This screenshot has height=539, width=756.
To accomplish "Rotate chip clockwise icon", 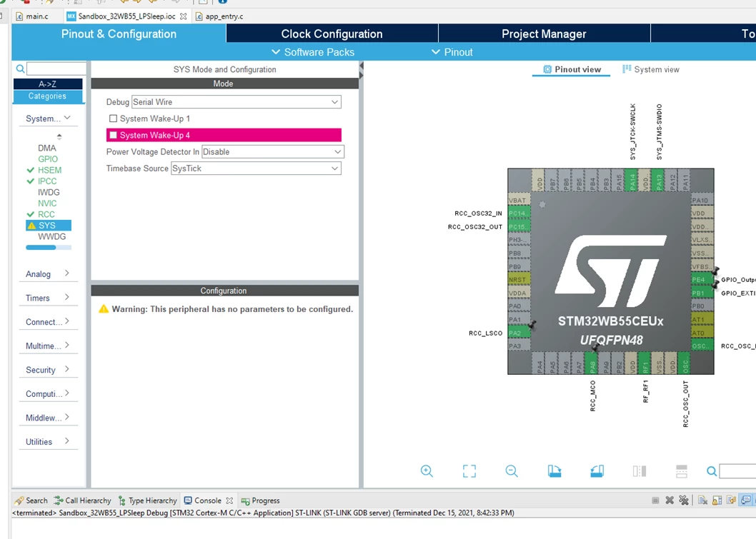I will tap(554, 471).
